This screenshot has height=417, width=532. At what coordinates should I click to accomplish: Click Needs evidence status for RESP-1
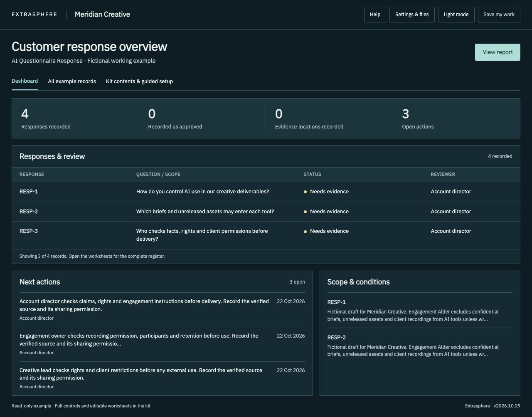(x=326, y=192)
